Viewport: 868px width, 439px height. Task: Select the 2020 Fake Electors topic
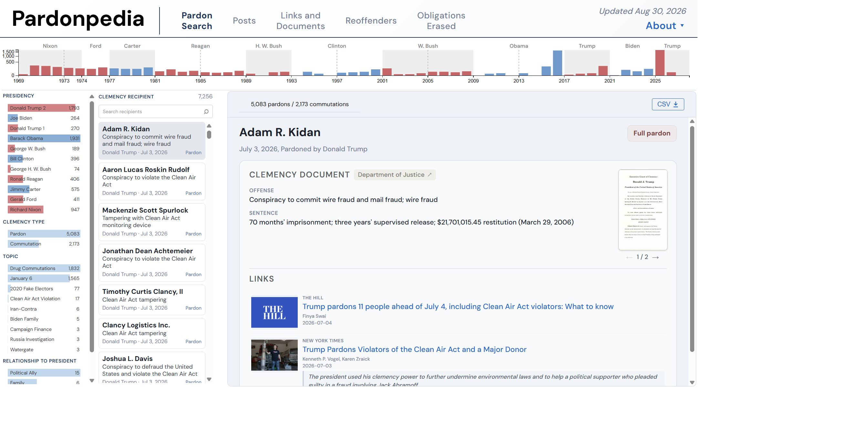click(x=44, y=289)
